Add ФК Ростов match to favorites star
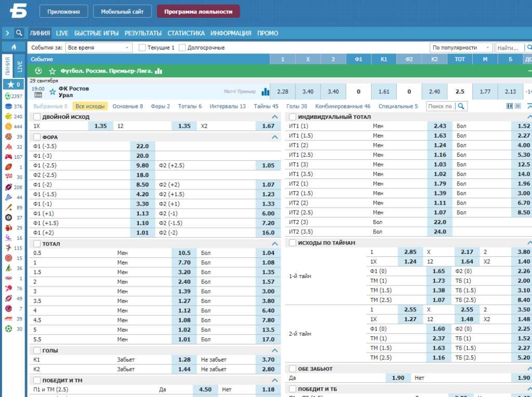The width and height of the screenshot is (532, 397). click(52, 91)
